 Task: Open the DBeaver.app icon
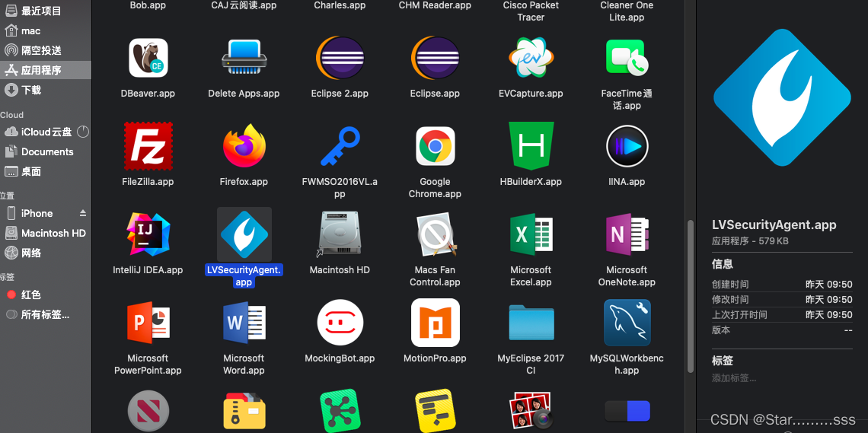(148, 58)
